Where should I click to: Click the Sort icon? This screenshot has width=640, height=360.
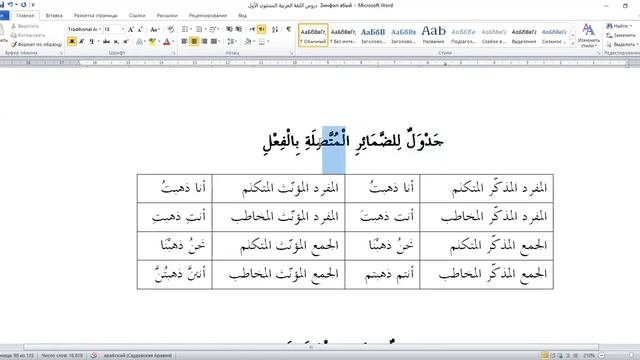coord(275,29)
